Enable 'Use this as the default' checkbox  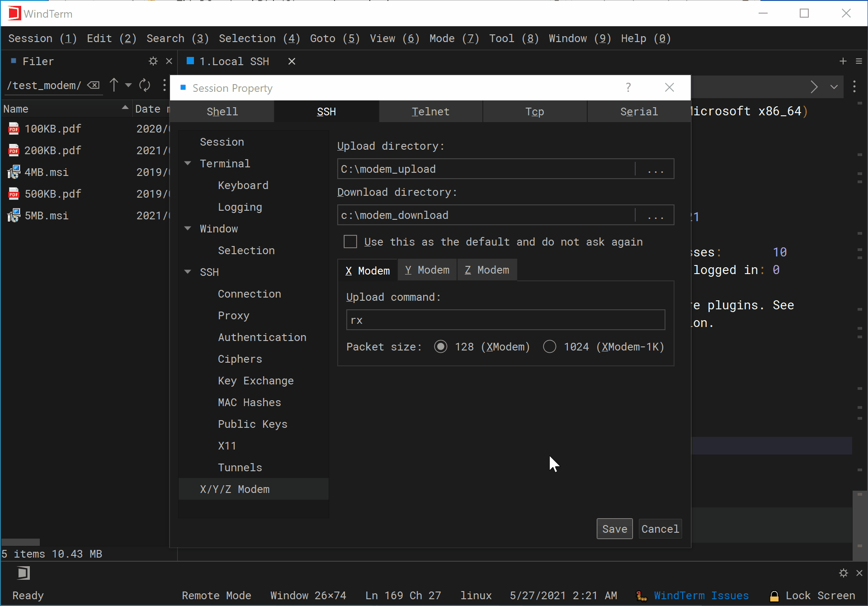[350, 241]
